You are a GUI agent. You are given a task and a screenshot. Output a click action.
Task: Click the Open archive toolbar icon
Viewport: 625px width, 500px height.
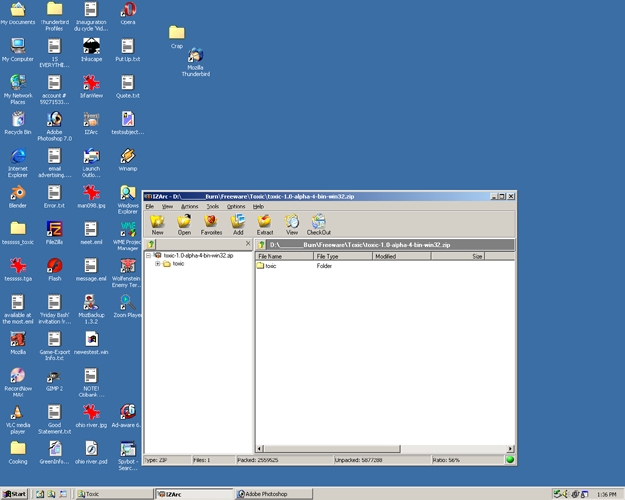[184, 224]
